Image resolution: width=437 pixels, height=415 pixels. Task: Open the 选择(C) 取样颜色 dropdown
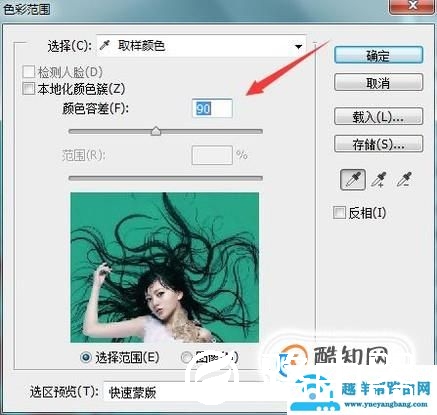pos(201,46)
